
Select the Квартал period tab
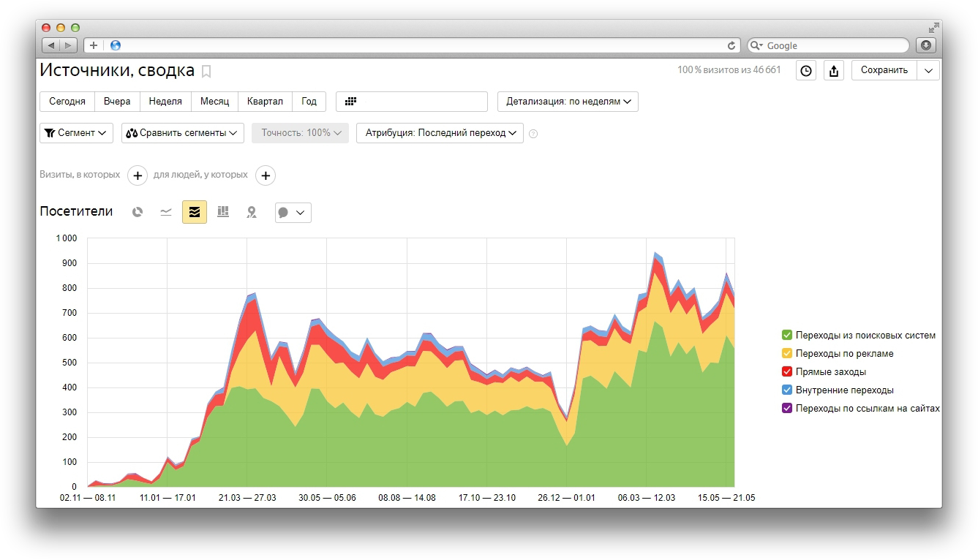coord(265,102)
